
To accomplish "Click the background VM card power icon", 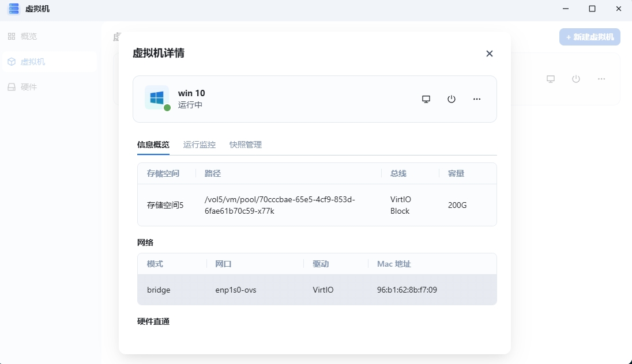I will 576,79.
